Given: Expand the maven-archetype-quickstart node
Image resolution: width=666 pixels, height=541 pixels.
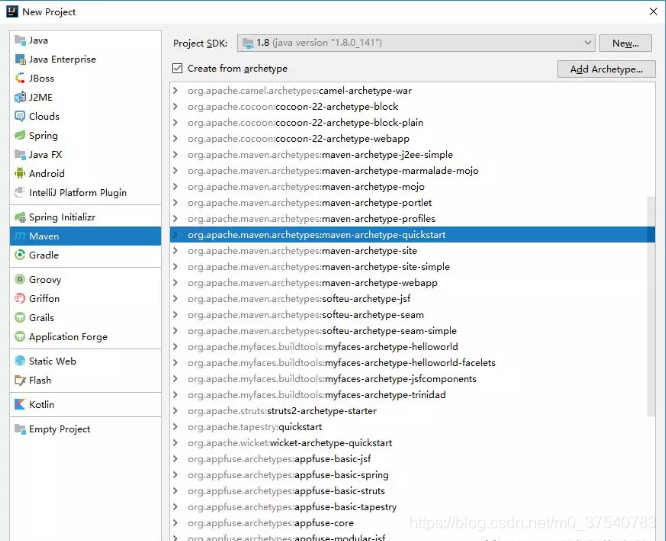Looking at the screenshot, I should 175,235.
